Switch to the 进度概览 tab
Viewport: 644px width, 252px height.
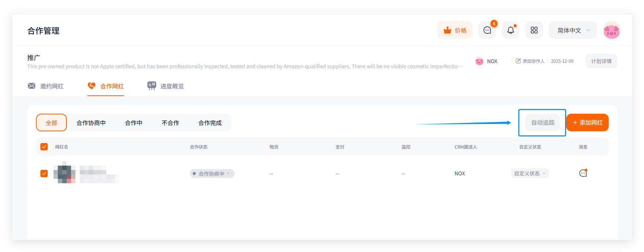(166, 86)
